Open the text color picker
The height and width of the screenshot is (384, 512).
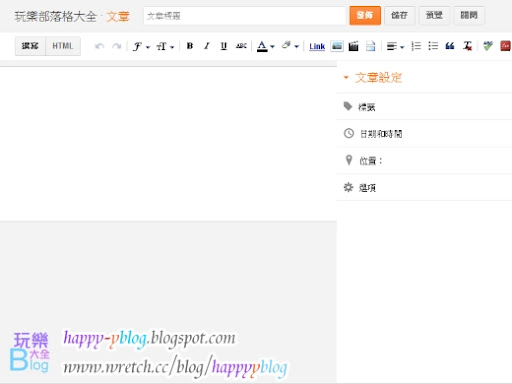point(265,46)
